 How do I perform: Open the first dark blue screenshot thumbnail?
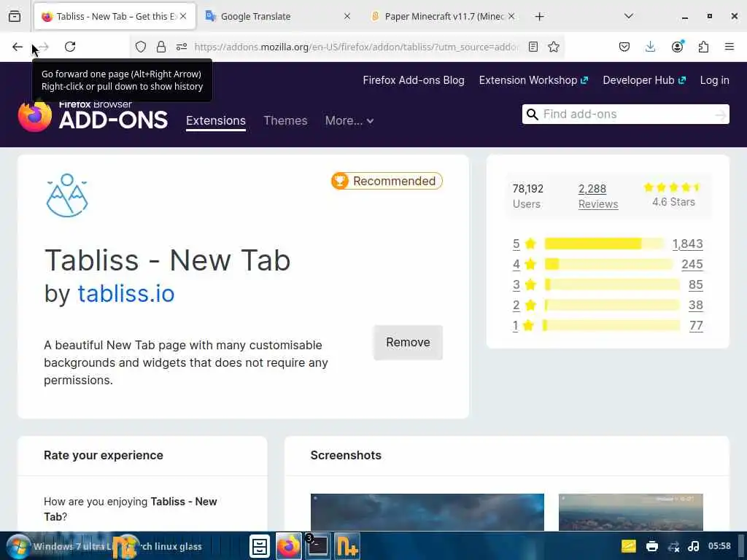click(x=427, y=512)
